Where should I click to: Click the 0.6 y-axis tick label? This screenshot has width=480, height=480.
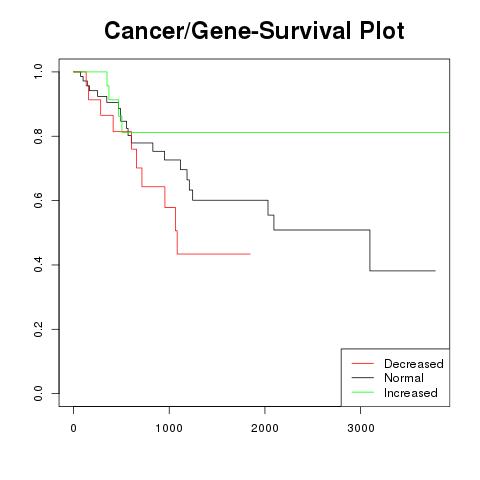click(38, 200)
